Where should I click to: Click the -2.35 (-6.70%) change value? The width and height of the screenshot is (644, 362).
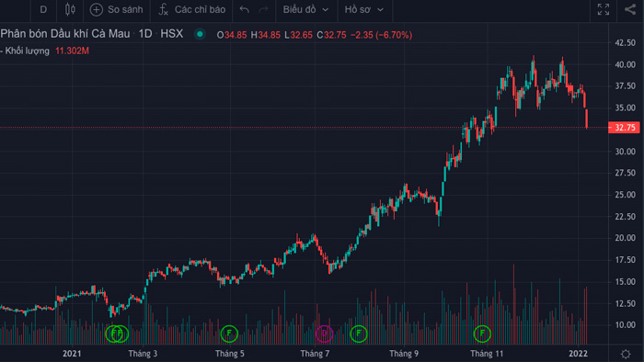tap(381, 35)
